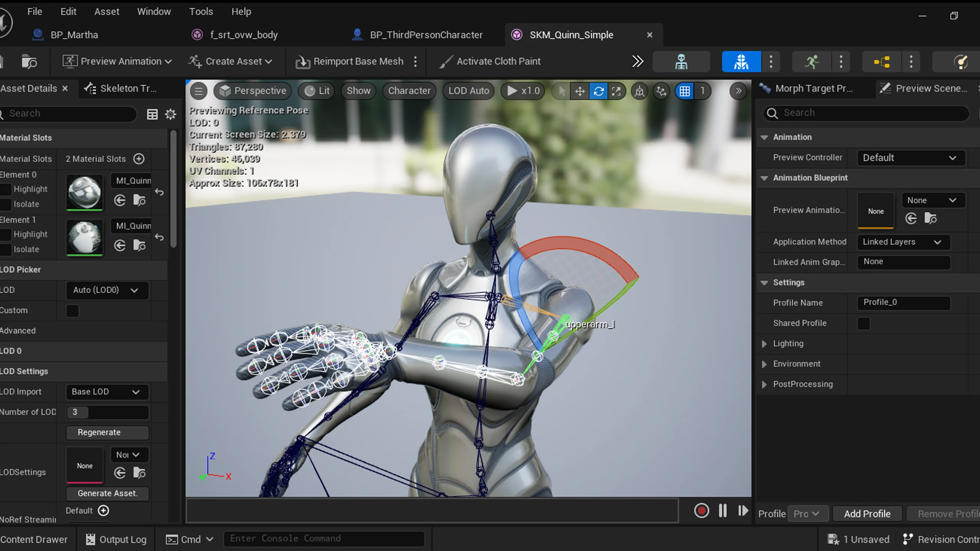Click the record button

pos(701,511)
